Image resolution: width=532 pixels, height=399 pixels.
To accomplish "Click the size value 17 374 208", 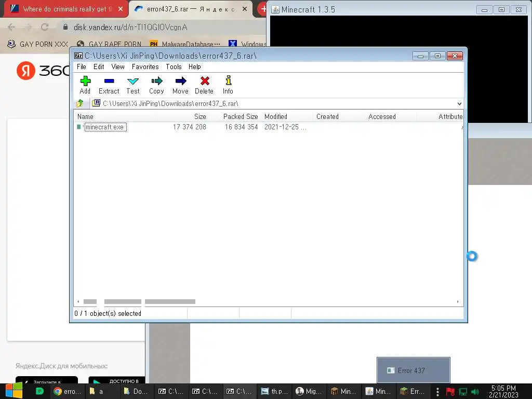I will tap(189, 127).
